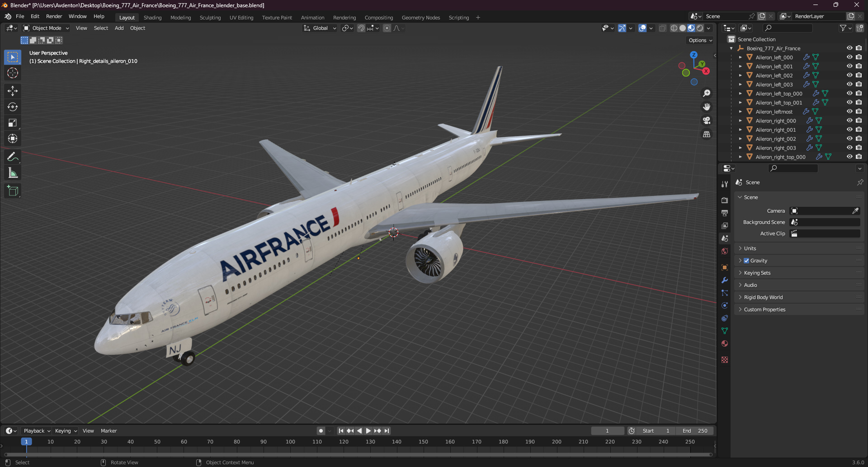Image resolution: width=868 pixels, height=467 pixels.
Task: Open the Physics properties tab
Action: [x=725, y=305]
